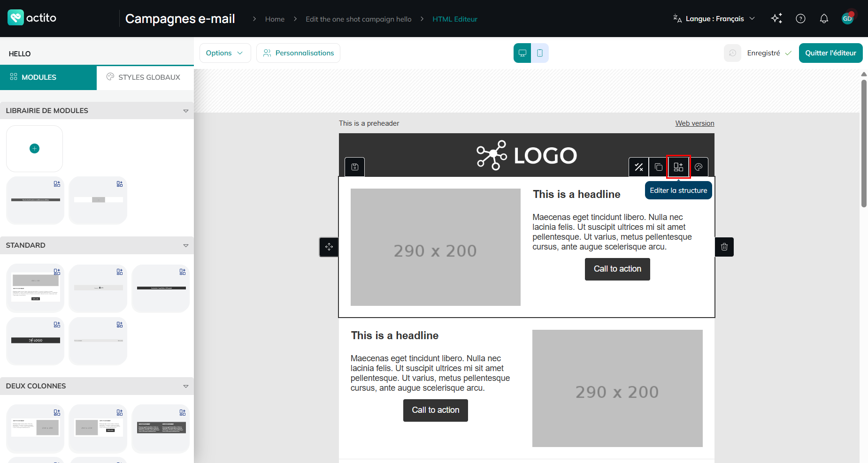This screenshot has width=868, height=463.
Task: Click the second This is a headline
Action: point(395,336)
